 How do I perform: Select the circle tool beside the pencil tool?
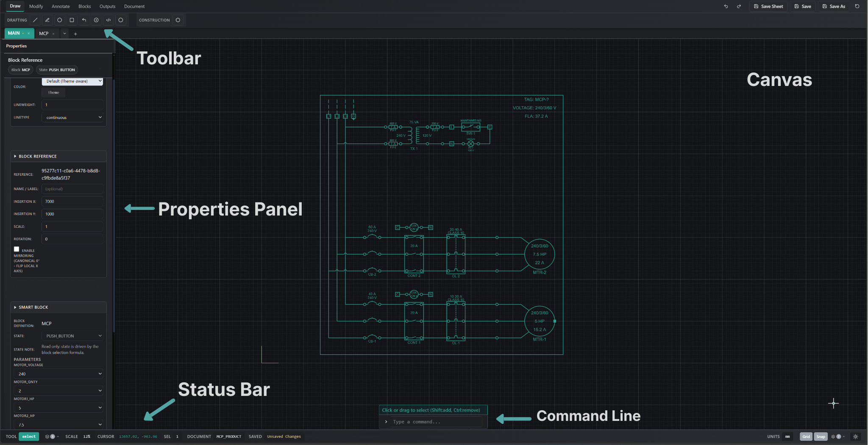60,20
